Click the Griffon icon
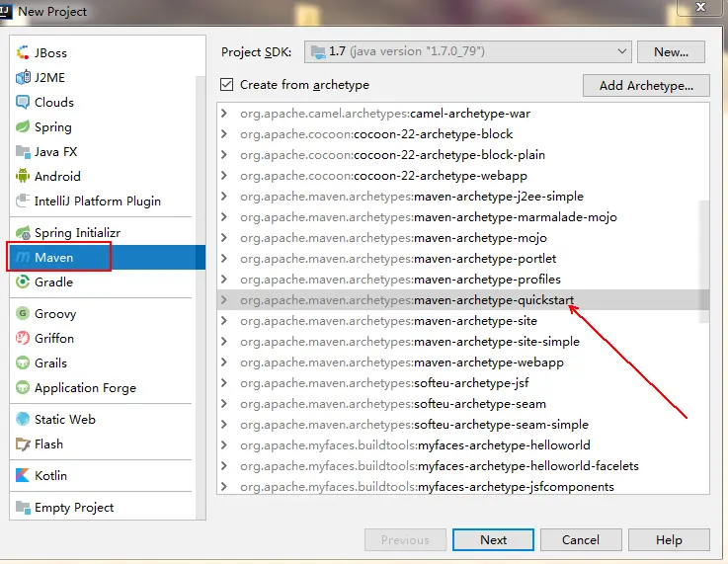 (23, 338)
